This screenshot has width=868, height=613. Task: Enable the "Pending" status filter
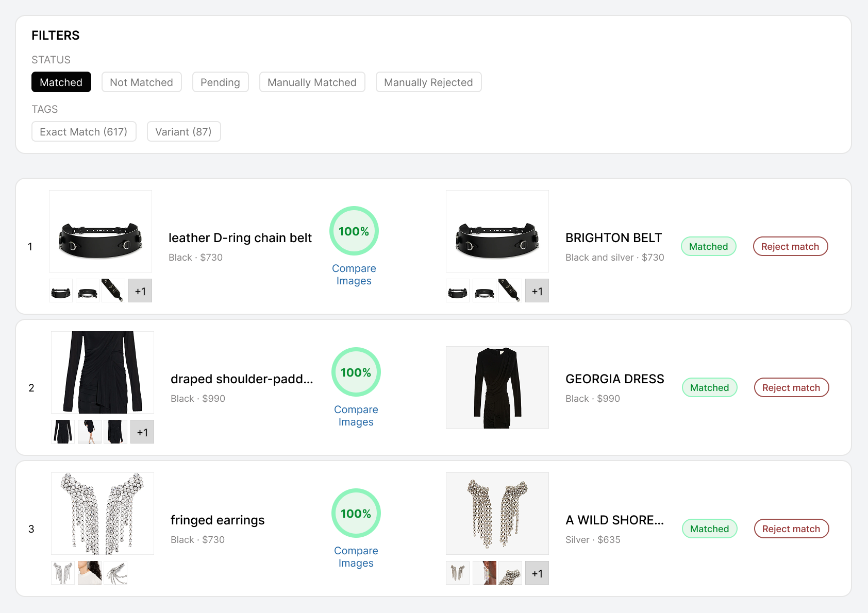(220, 82)
